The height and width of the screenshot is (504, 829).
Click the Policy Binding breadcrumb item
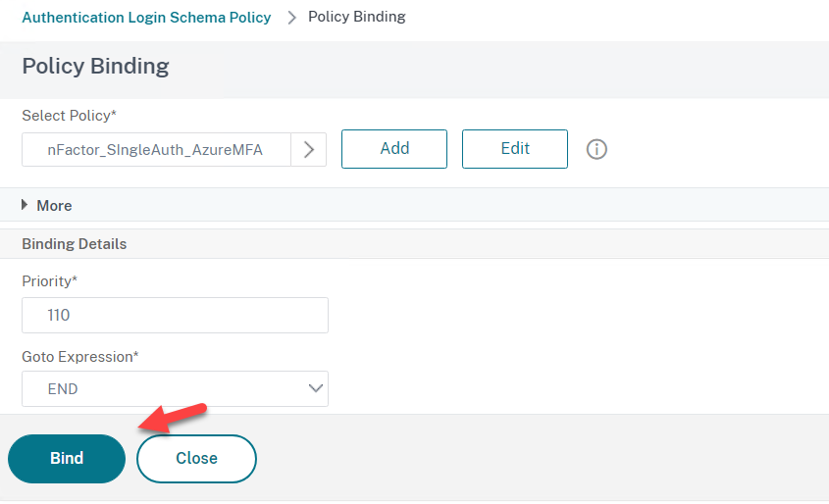[x=357, y=17]
